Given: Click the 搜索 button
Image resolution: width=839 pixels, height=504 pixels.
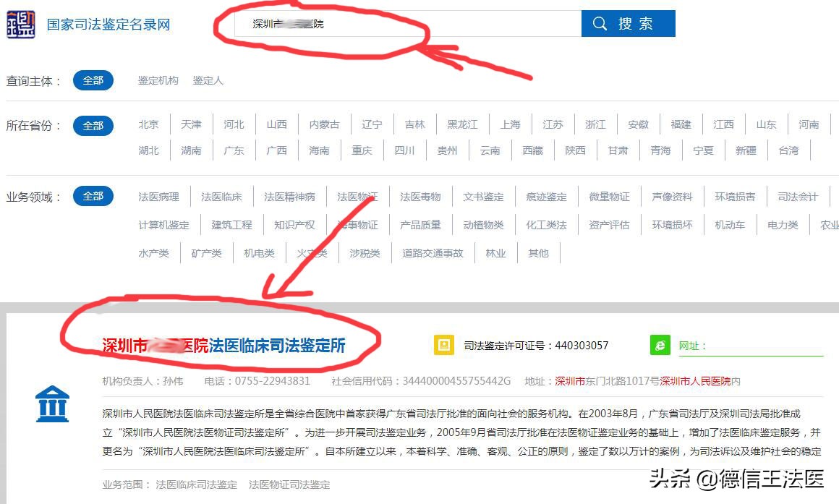Looking at the screenshot, I should click(x=629, y=24).
